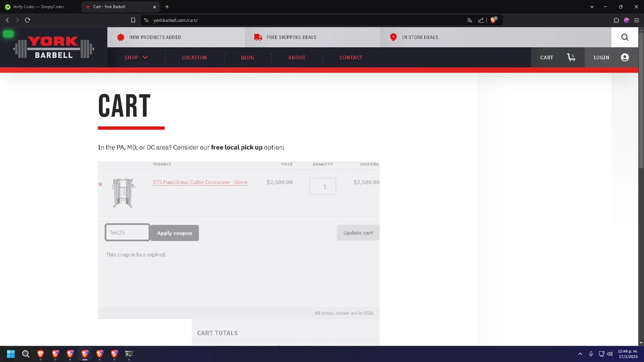Open the site search magnifier icon
This screenshot has height=362, width=644.
click(x=625, y=37)
